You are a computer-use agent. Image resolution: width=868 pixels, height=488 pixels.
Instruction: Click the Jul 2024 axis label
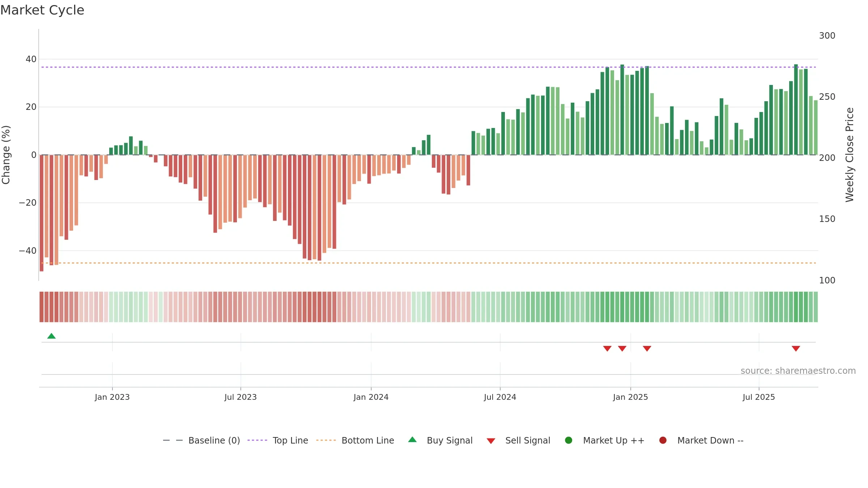tap(500, 397)
